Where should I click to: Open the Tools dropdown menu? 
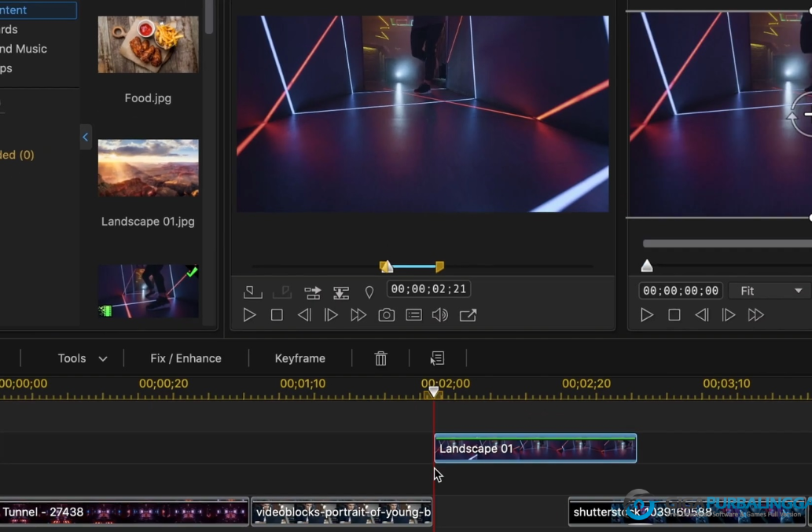(83, 358)
